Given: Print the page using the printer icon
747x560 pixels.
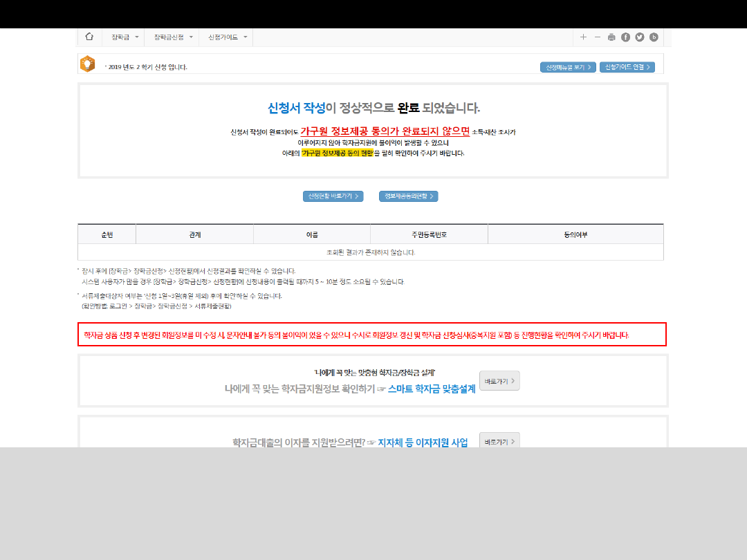Looking at the screenshot, I should pos(611,37).
